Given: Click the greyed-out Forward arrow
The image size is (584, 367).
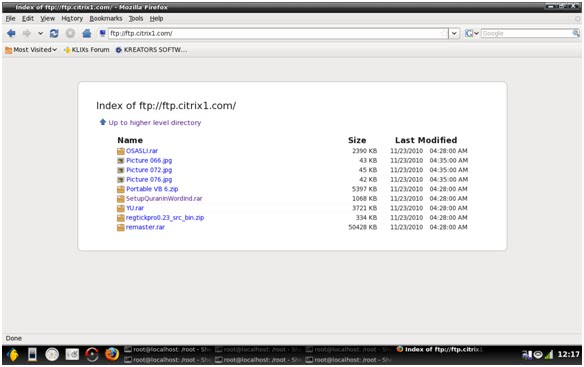Looking at the screenshot, I should [x=26, y=34].
